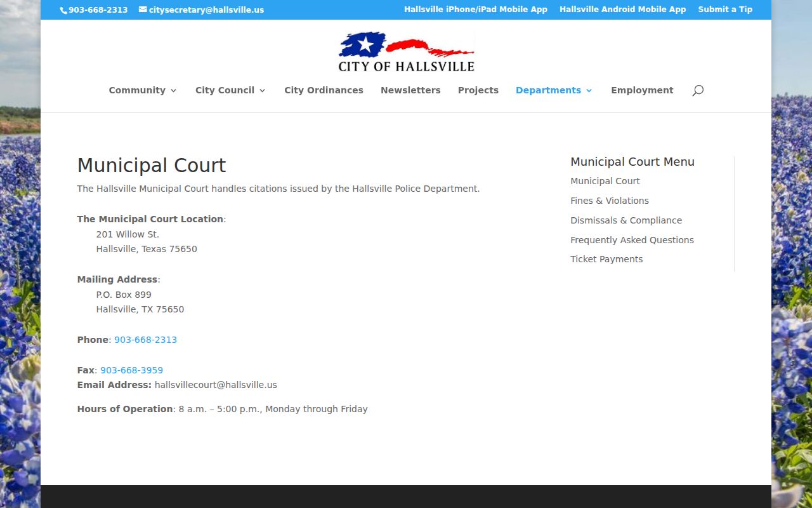Viewport: 812px width, 508px height.
Task: Click the Hallsville, Texas 75650 line
Action: (x=147, y=249)
